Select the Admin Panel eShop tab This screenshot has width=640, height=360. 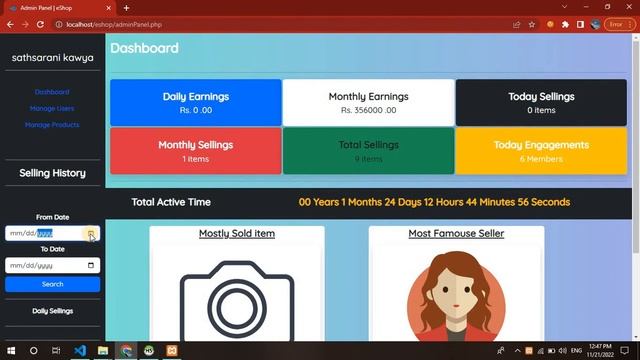59,8
